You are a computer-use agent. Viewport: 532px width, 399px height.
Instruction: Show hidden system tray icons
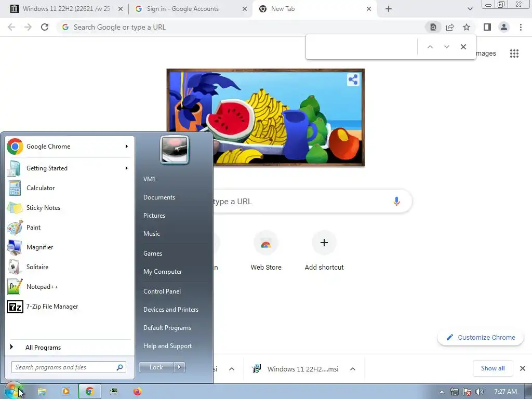click(442, 392)
